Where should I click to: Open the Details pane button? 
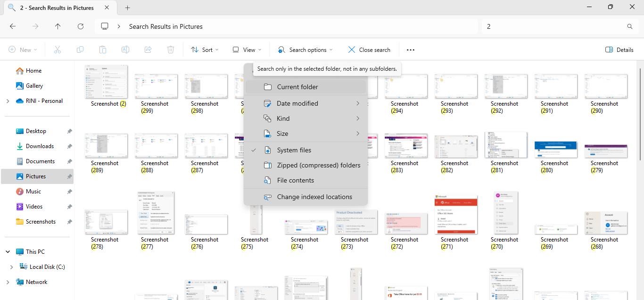pos(619,50)
